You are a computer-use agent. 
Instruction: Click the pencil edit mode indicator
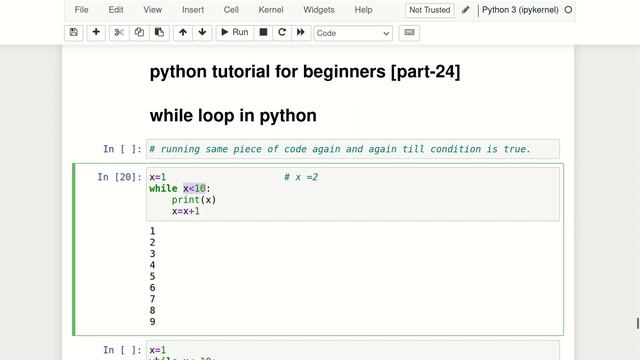pyautogui.click(x=466, y=10)
